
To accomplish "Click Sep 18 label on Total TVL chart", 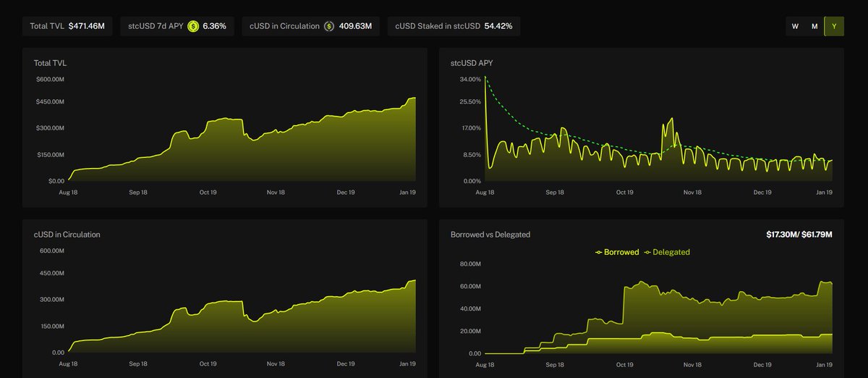I will tap(139, 192).
